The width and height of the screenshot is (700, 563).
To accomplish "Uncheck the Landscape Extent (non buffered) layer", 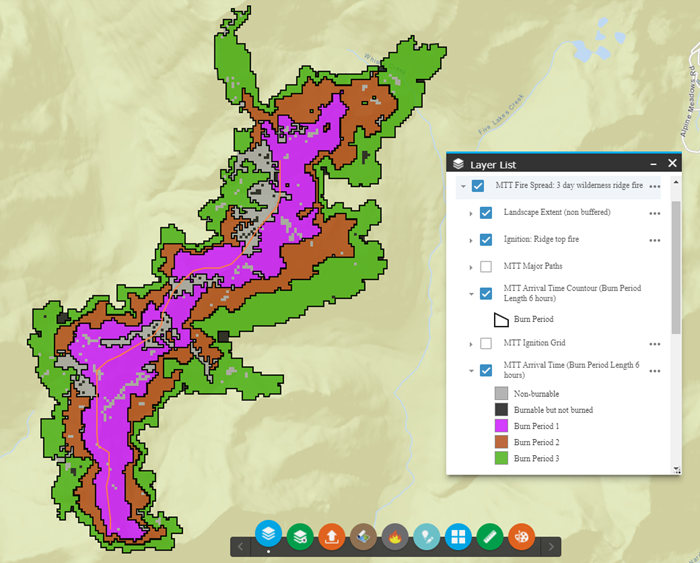I will (x=486, y=213).
